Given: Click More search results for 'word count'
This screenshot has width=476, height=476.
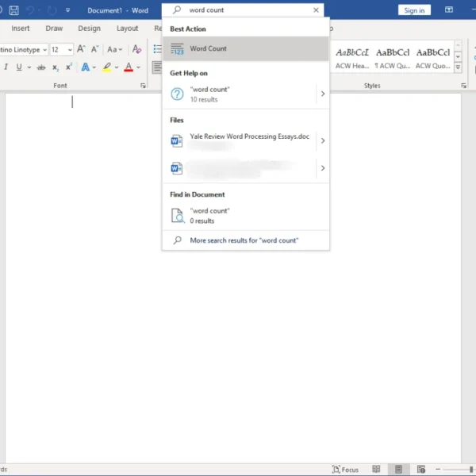Looking at the screenshot, I should coord(246,240).
